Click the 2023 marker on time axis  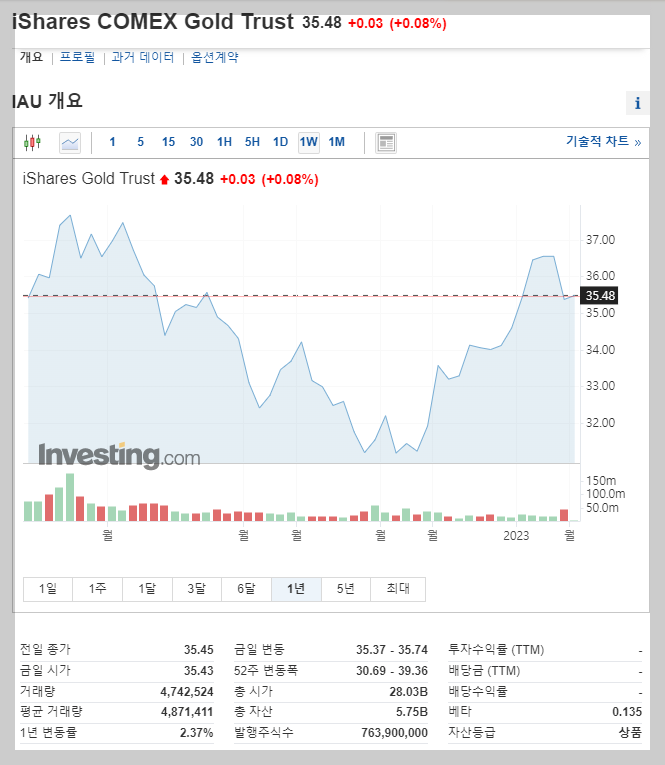pos(516,536)
